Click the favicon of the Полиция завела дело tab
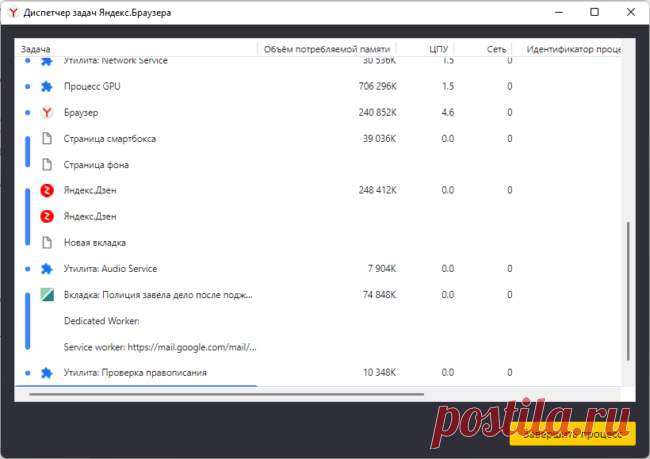 pyautogui.click(x=47, y=294)
